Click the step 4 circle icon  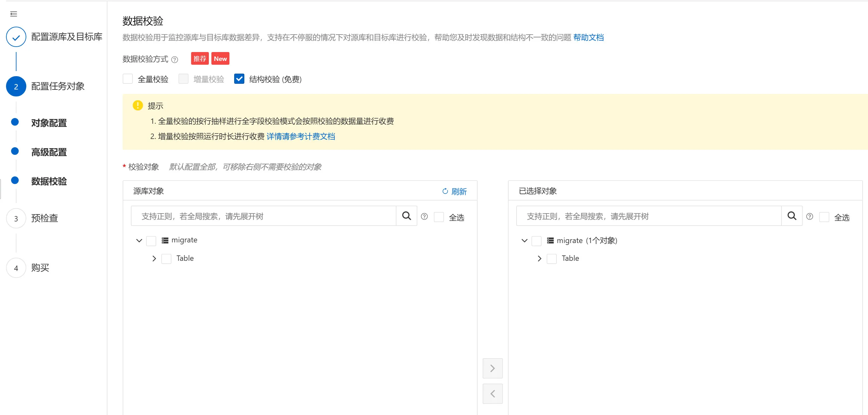coord(16,268)
